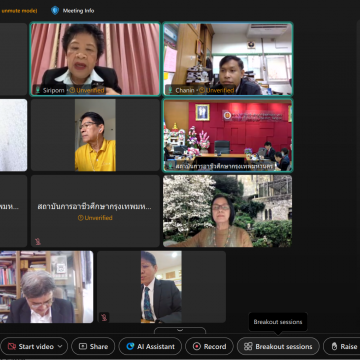Expand the Start video options arrow
The image size is (360, 360).
point(60,346)
